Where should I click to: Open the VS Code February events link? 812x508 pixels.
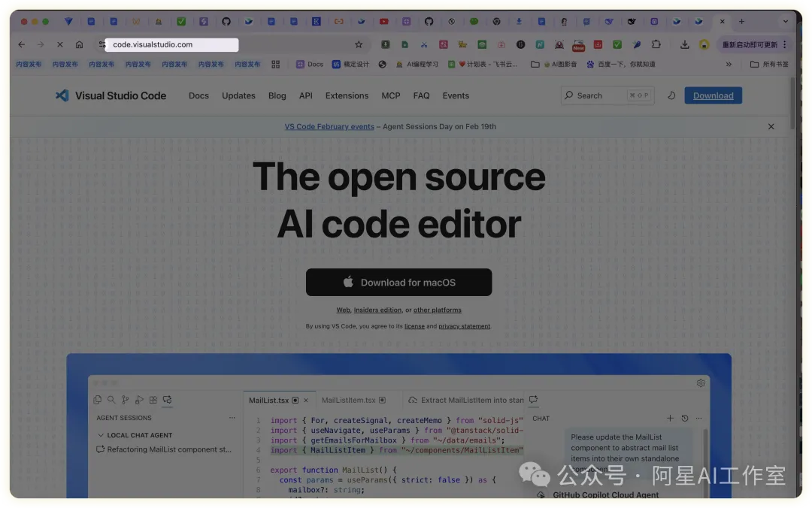click(x=329, y=127)
